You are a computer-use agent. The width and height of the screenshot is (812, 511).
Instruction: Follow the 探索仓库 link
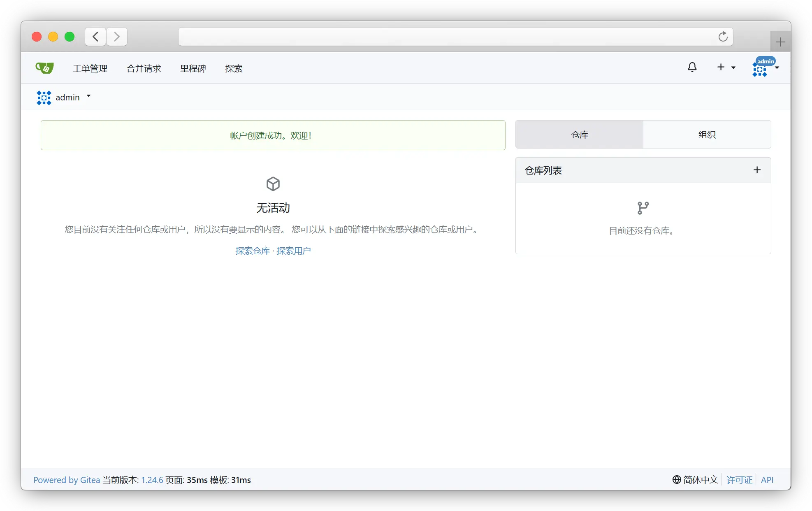253,251
